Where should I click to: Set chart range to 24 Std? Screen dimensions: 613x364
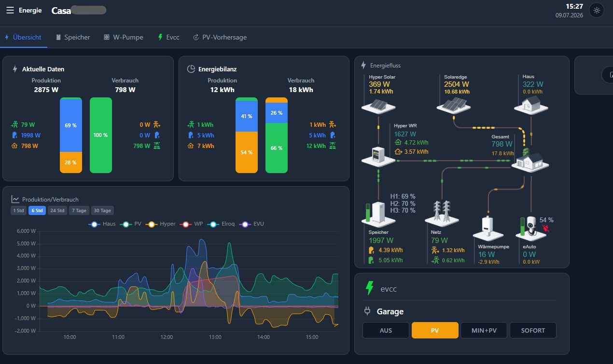coord(57,211)
